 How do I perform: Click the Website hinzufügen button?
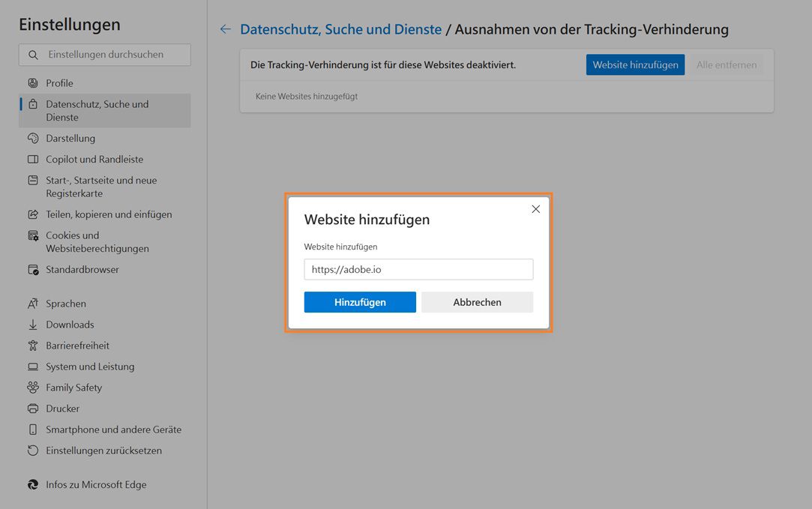pos(635,64)
